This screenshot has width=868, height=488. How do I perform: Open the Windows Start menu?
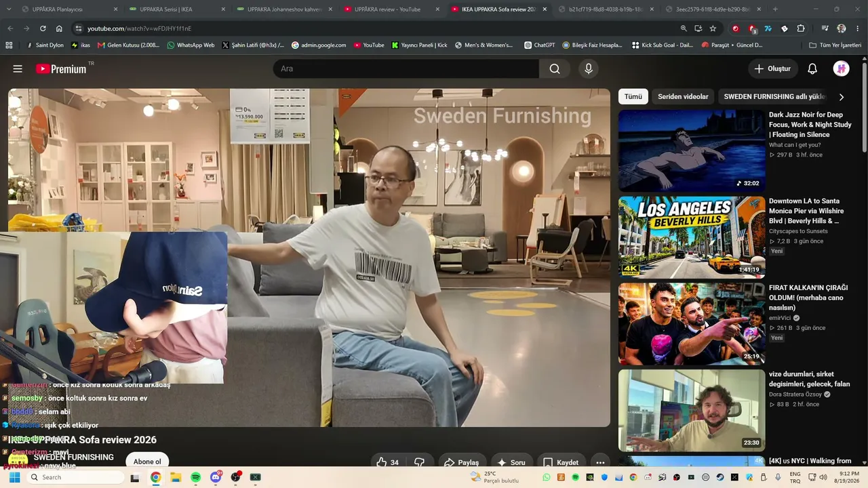point(14,477)
